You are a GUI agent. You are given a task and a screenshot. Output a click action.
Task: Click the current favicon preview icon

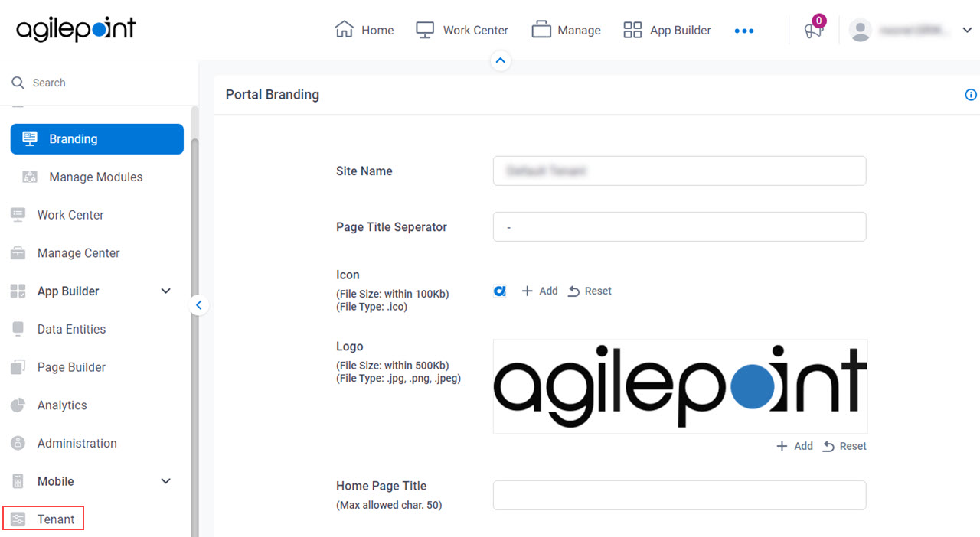(500, 291)
